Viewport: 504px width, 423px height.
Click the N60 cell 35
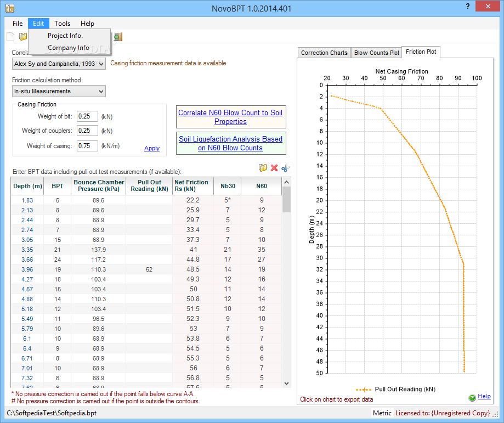(x=262, y=250)
